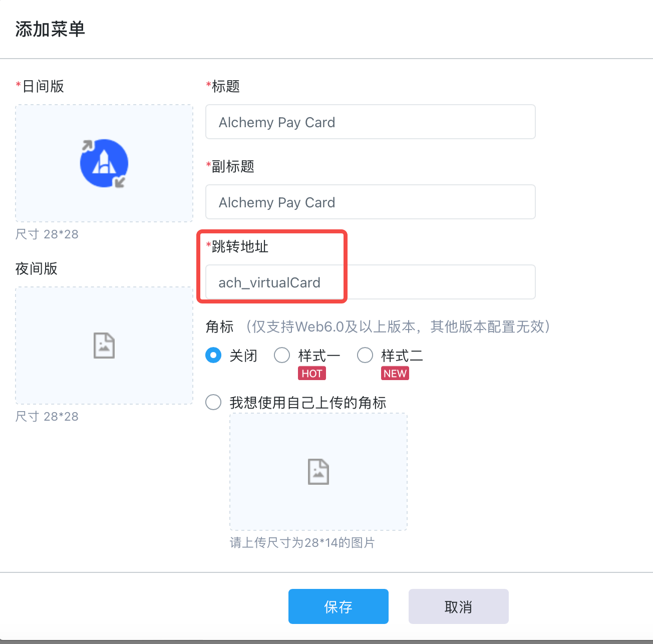Click 尺寸 28*28 hint under night-version box

[x=47, y=416]
